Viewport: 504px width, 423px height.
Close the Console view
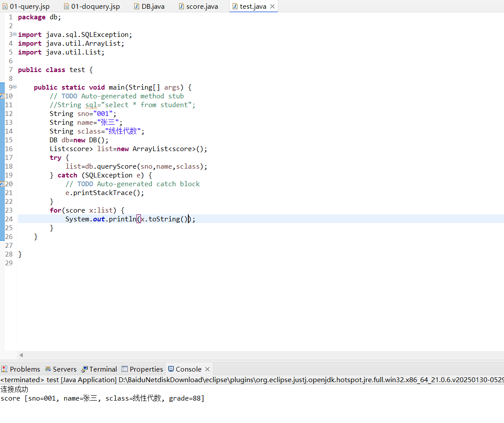coord(207,369)
